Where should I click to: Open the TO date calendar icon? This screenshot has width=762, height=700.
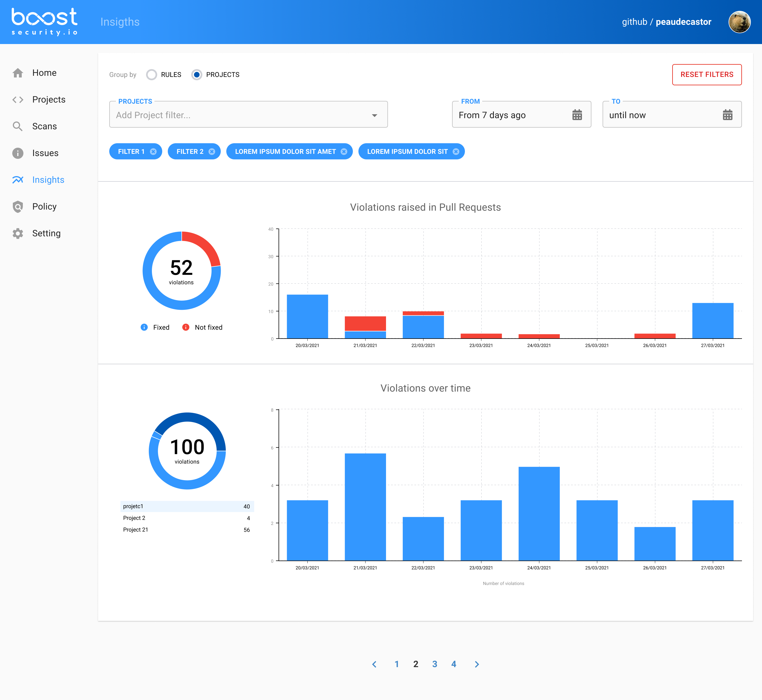(727, 115)
